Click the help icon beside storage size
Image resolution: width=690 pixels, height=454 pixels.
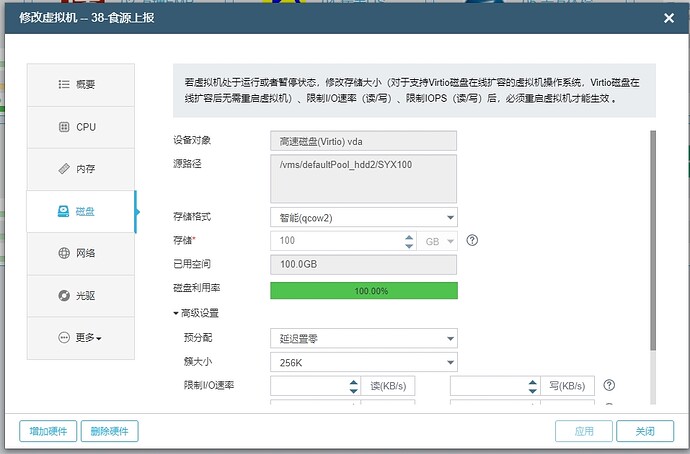point(473,240)
